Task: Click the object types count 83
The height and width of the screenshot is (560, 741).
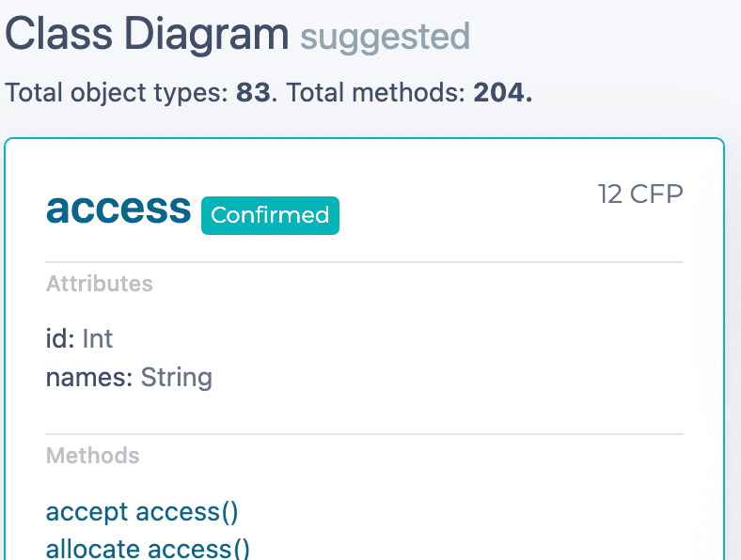Action: (x=253, y=92)
